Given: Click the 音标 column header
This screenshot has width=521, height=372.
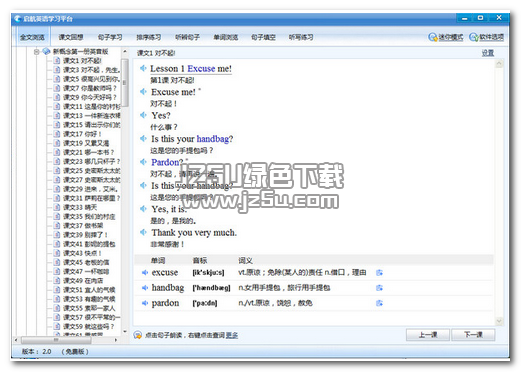Looking at the screenshot, I should (x=200, y=260).
